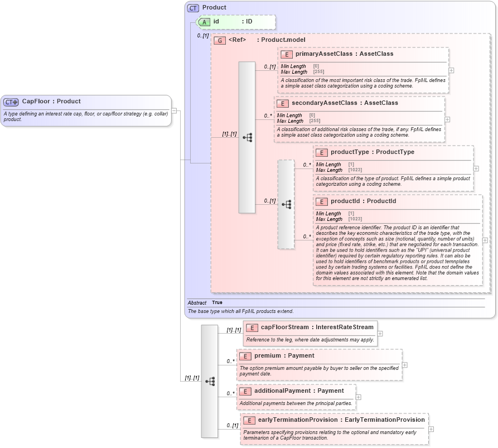Screen dimensions: 498x448
Task: Select the E icon for secondaryAssetClass
Action: point(283,103)
